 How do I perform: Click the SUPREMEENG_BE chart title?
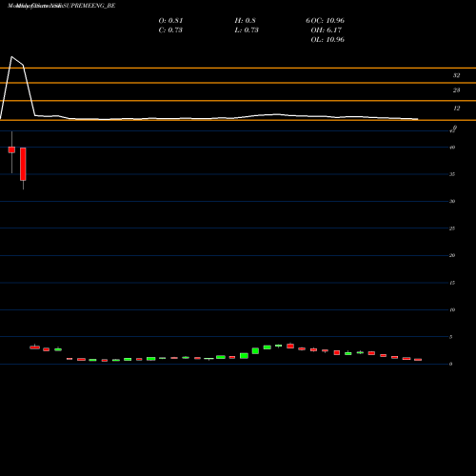[x=61, y=6]
